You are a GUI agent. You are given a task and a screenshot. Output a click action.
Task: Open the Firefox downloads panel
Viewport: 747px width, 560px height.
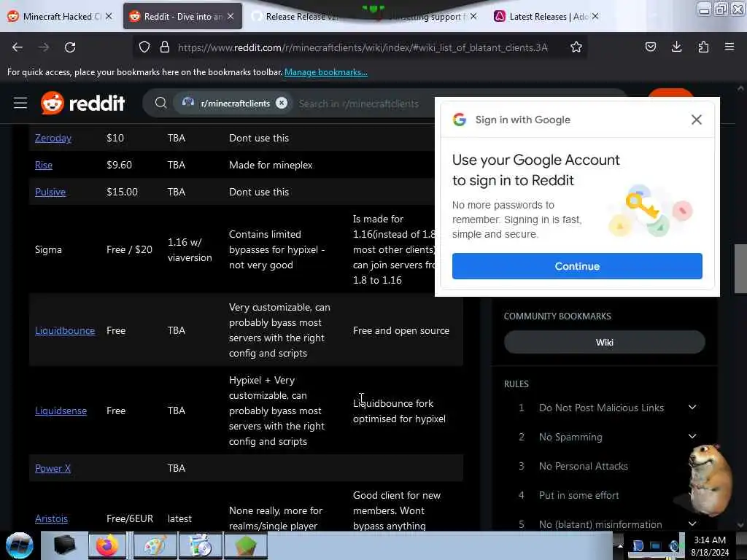pyautogui.click(x=676, y=47)
